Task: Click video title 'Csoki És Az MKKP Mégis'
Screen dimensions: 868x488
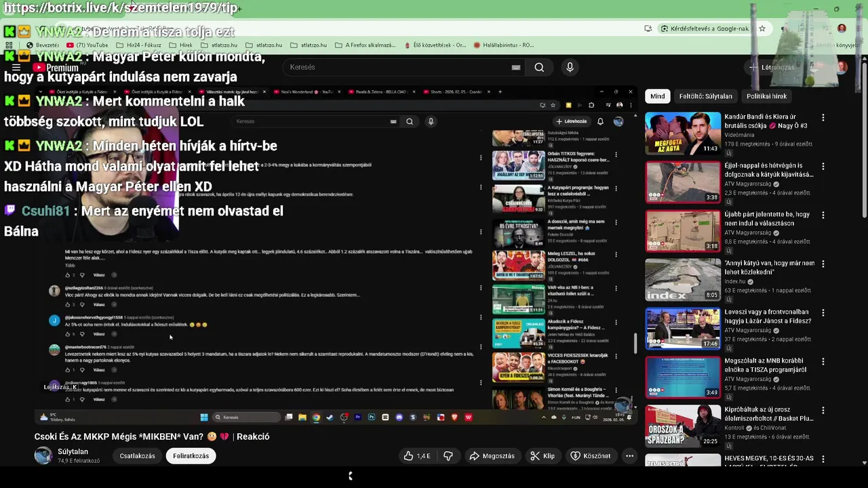Action: click(x=152, y=436)
